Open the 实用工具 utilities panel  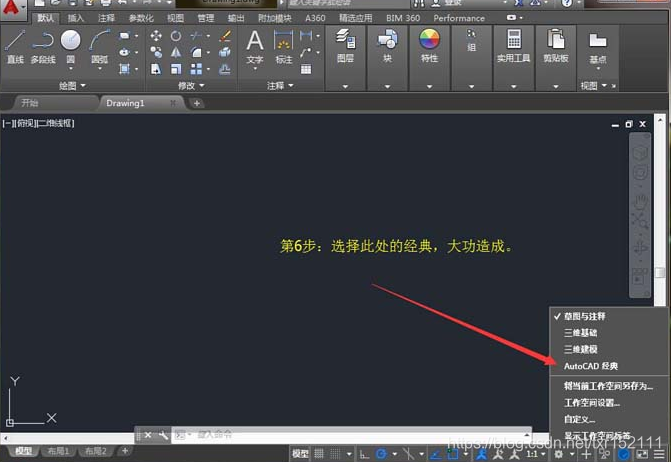[x=514, y=46]
